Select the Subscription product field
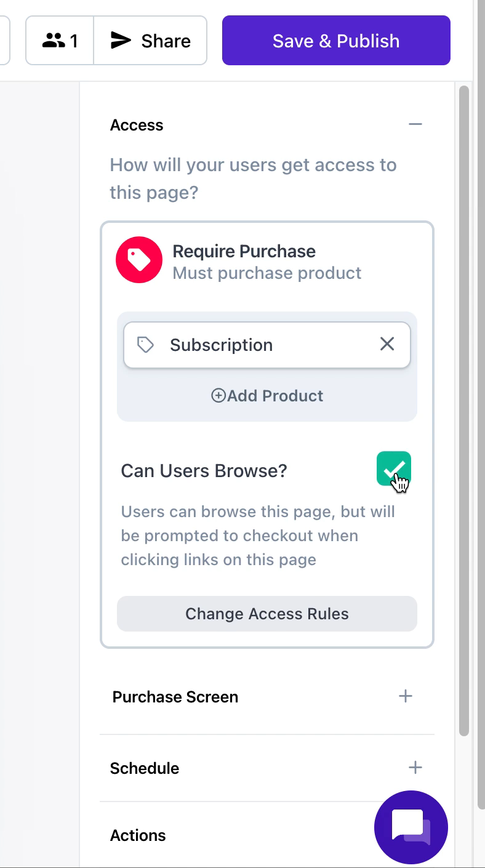This screenshot has width=485, height=868. (267, 345)
